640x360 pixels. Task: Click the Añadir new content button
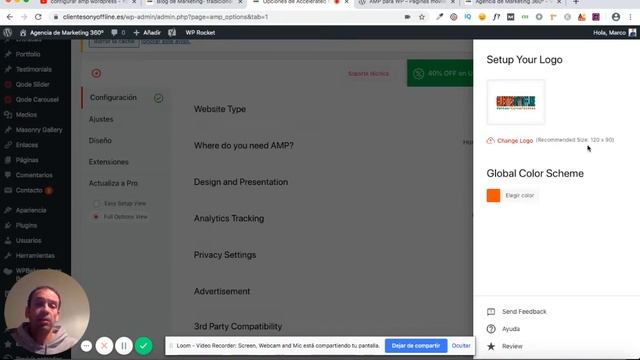pyautogui.click(x=147, y=33)
